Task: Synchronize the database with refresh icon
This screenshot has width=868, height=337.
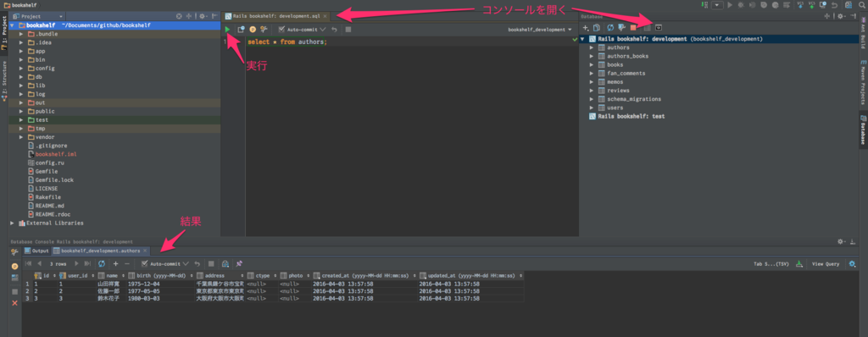Action: point(610,27)
